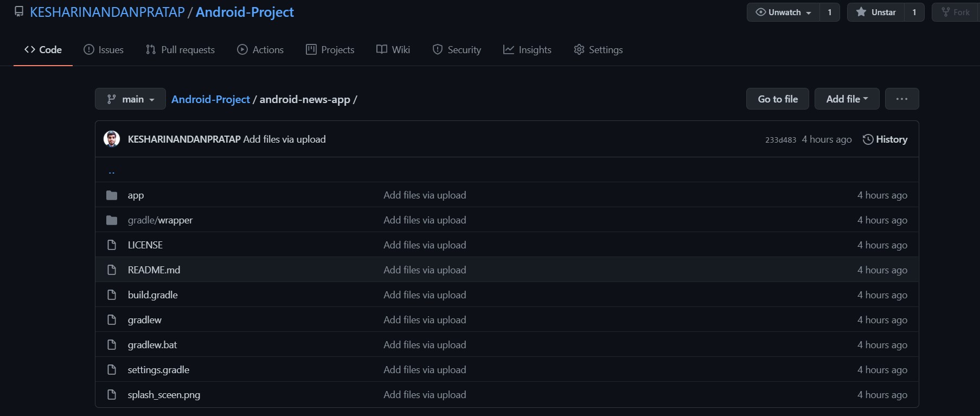Screen dimensions: 980x416
Task: Unstar this repository
Action: tap(876, 12)
